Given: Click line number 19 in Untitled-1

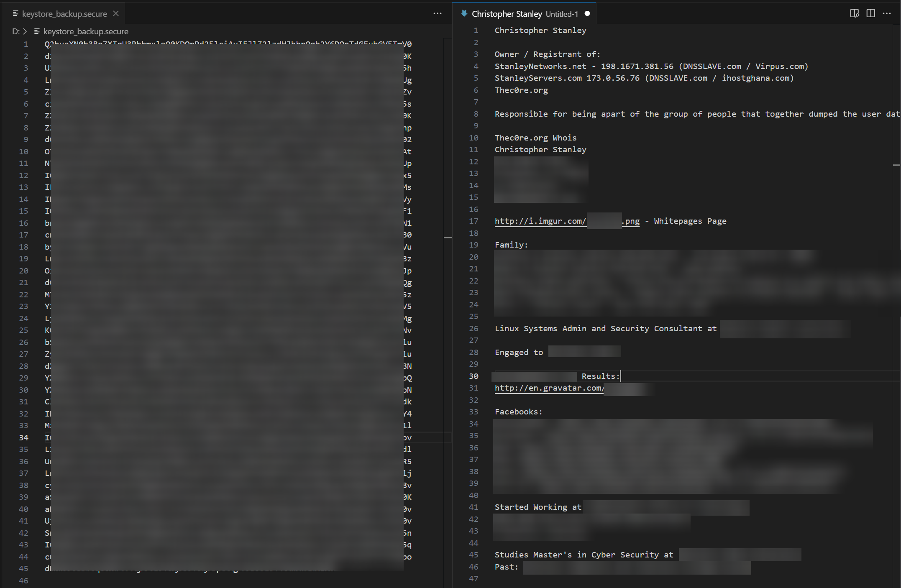Looking at the screenshot, I should [474, 245].
